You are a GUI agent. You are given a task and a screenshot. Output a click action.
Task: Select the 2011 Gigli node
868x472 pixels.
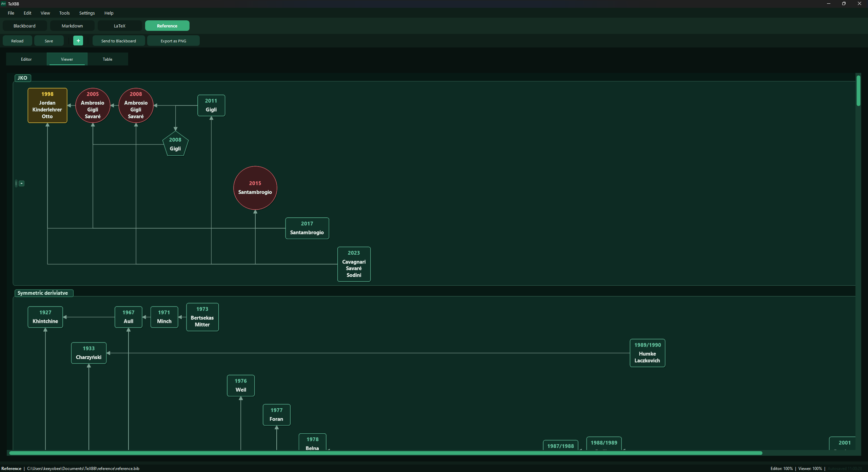click(x=211, y=105)
